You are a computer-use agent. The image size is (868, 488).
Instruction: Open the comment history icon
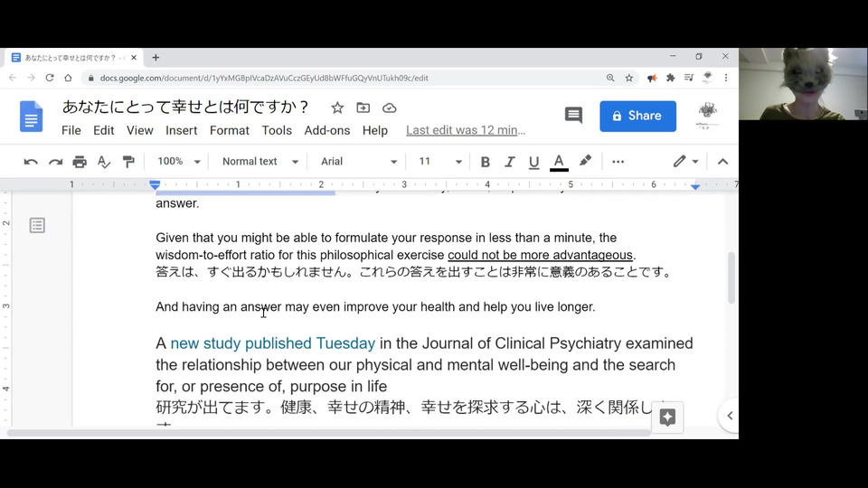(x=573, y=116)
